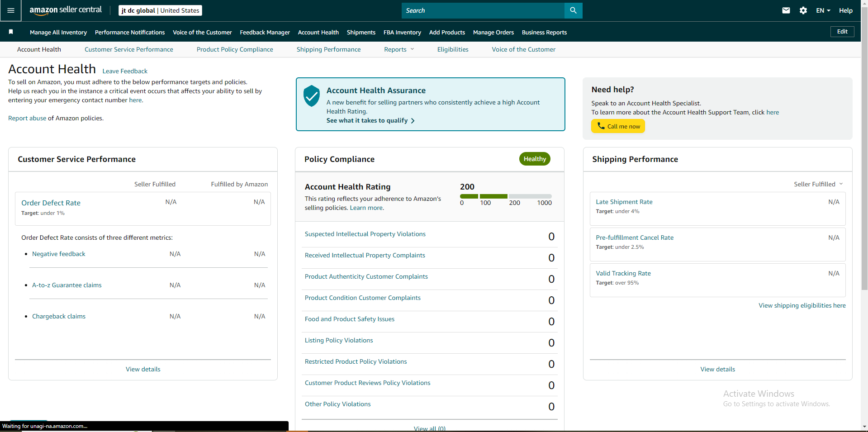Open the Shipments menu item
Viewport: 868px width, 432px height.
click(361, 32)
